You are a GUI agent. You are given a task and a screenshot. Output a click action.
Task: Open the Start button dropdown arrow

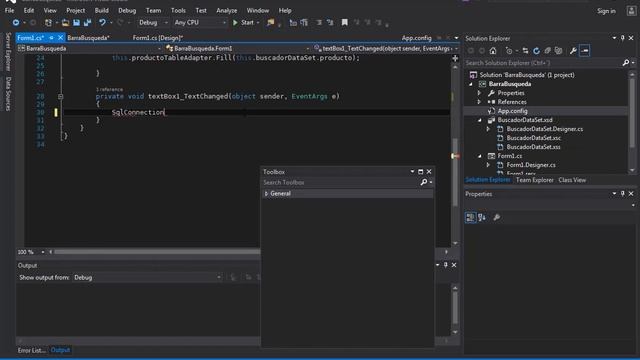coord(258,23)
